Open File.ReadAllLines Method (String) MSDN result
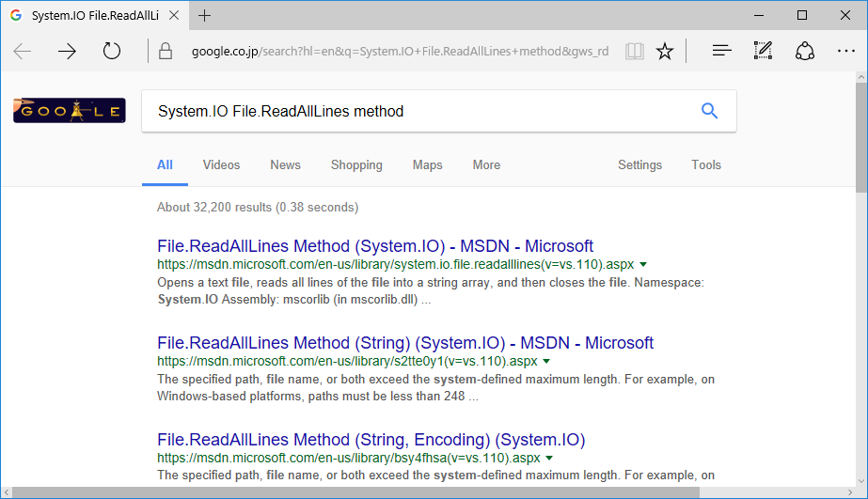 tap(405, 343)
